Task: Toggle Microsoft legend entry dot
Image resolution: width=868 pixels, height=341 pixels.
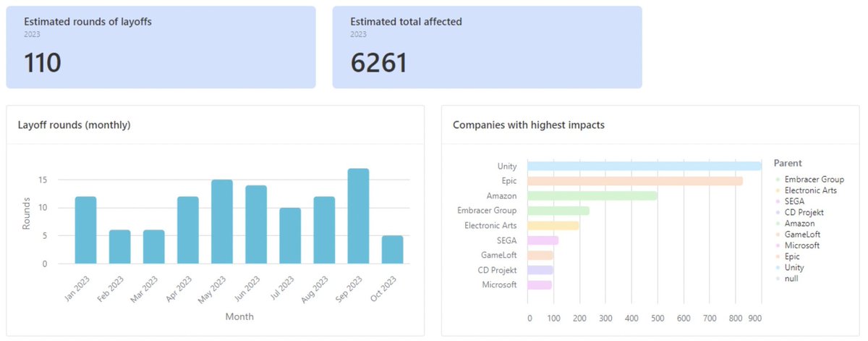Action: coord(778,245)
